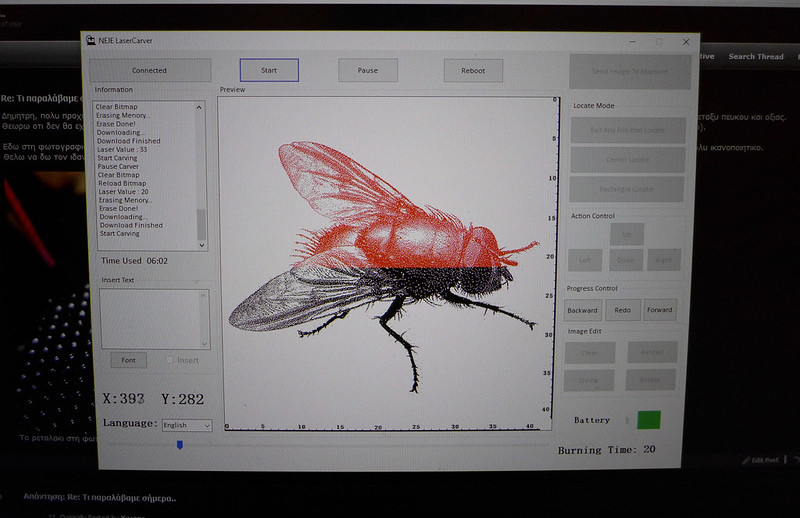The image size is (800, 518).
Task: Click the green Battery indicator
Action: 649,420
